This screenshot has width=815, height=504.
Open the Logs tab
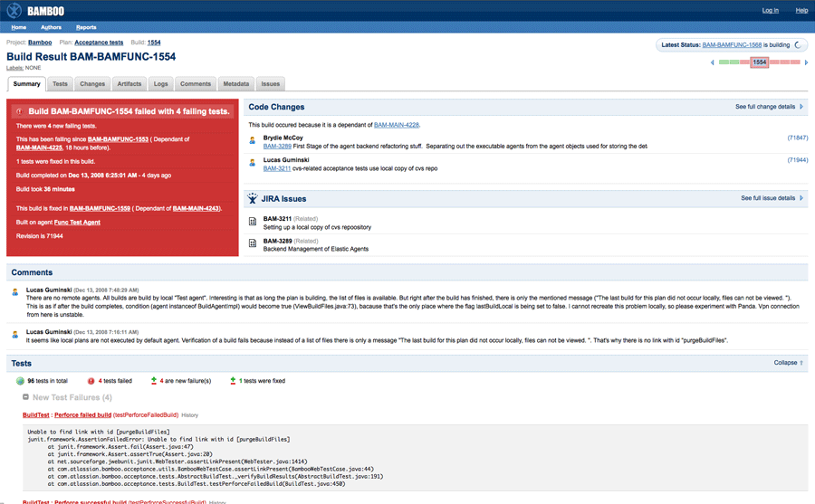(160, 83)
